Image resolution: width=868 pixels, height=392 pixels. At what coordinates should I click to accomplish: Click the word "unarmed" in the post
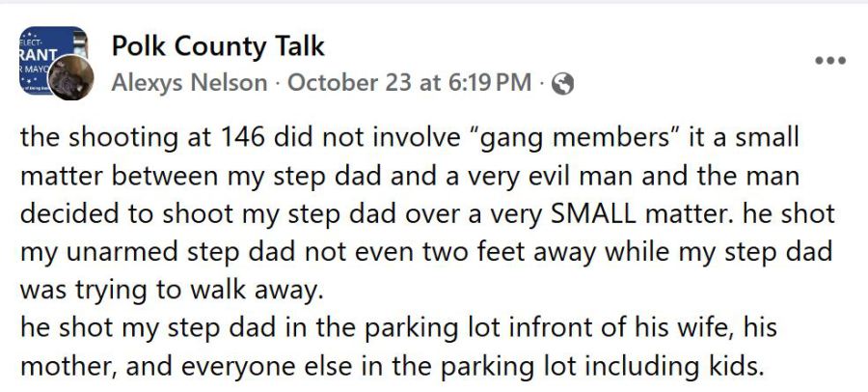point(120,249)
